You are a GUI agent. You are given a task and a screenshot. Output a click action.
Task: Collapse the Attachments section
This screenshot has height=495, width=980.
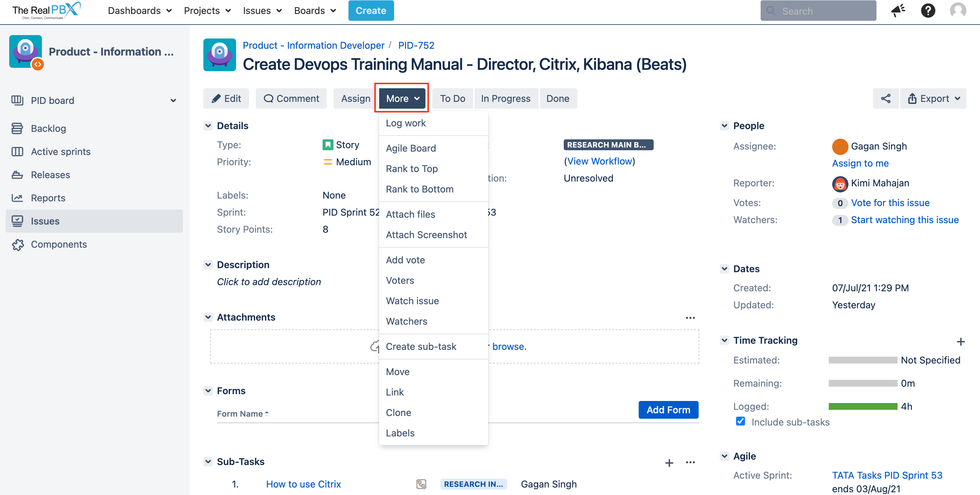point(208,317)
